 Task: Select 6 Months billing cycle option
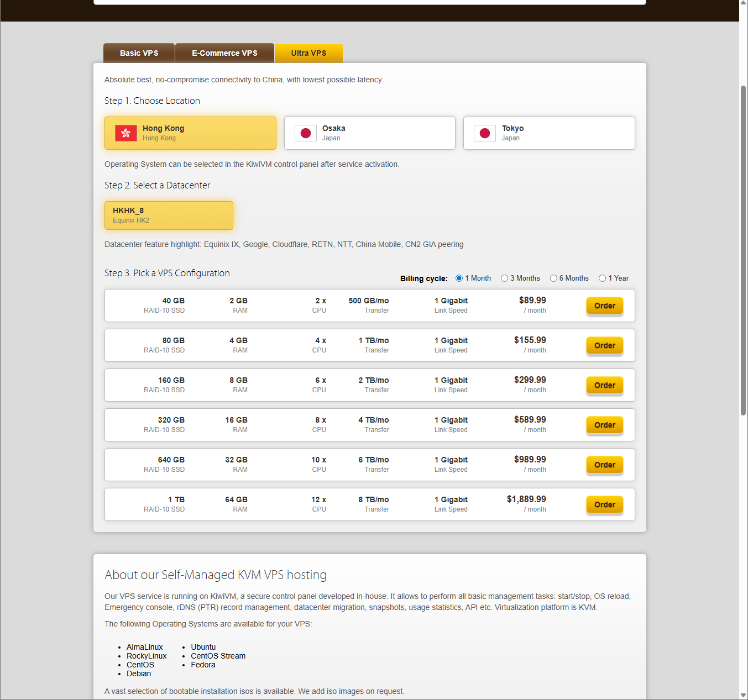coord(553,278)
